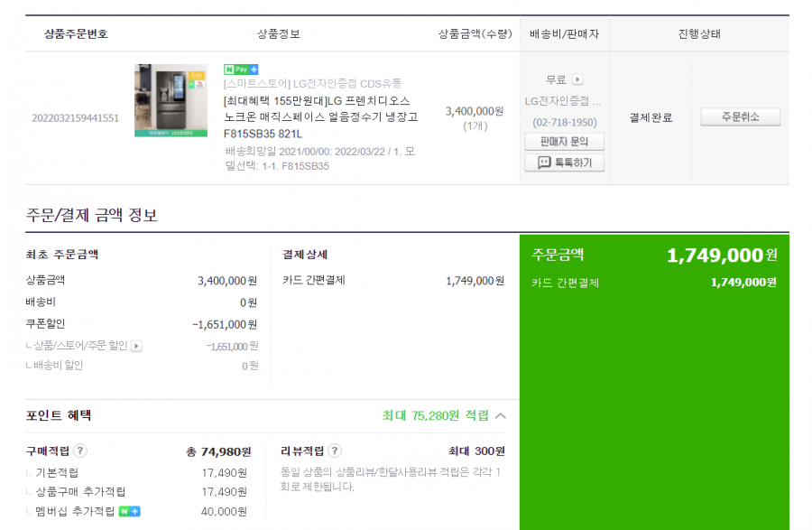Start chat with 톡톡하기 button
This screenshot has height=530, width=812.
tap(564, 163)
